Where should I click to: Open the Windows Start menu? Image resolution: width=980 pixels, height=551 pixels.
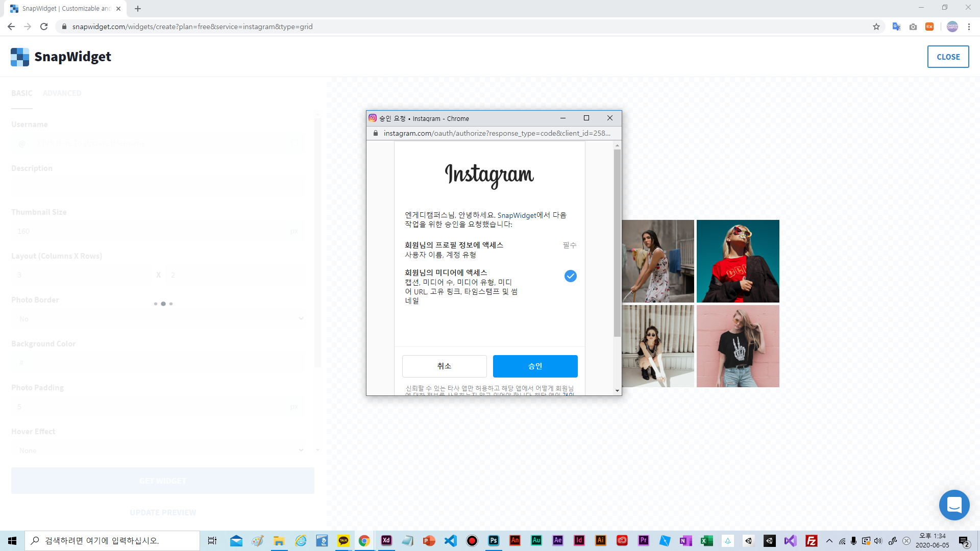tap(12, 541)
